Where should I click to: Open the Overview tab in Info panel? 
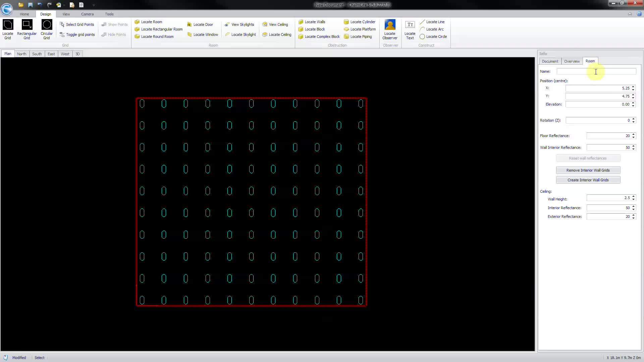[572, 61]
